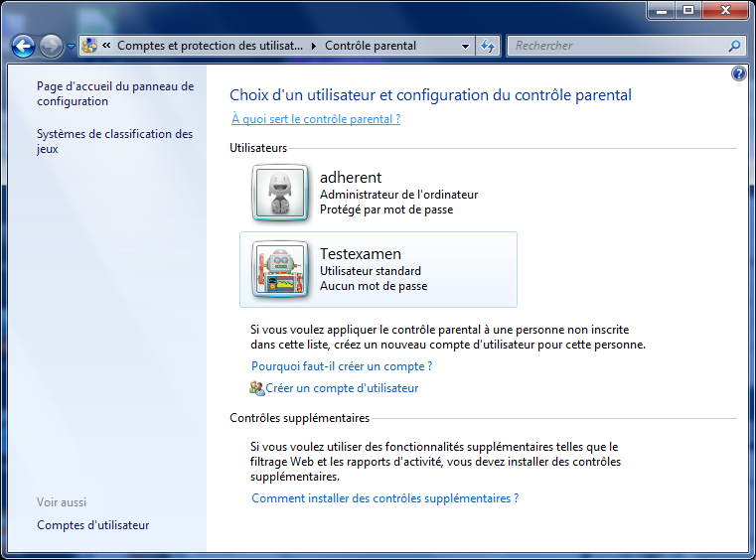Open Comment installer des contrôles supplémentaires link
Image resolution: width=756 pixels, height=560 pixels.
[x=385, y=498]
